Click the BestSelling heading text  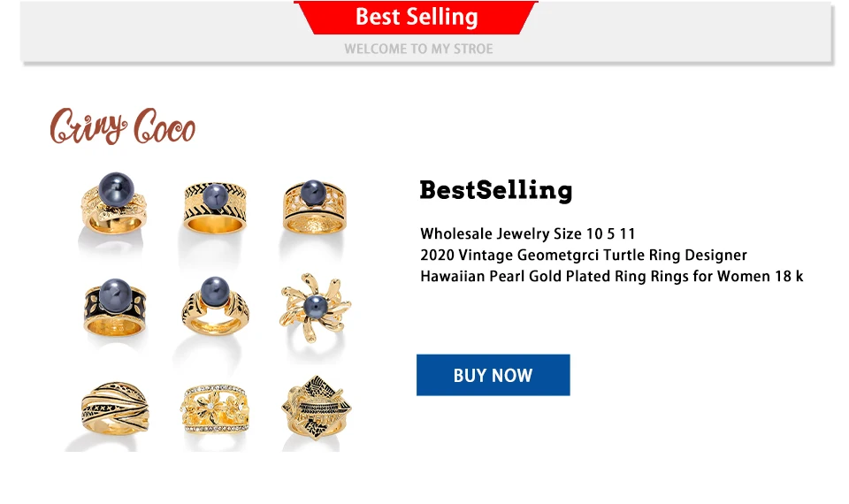[x=495, y=190]
